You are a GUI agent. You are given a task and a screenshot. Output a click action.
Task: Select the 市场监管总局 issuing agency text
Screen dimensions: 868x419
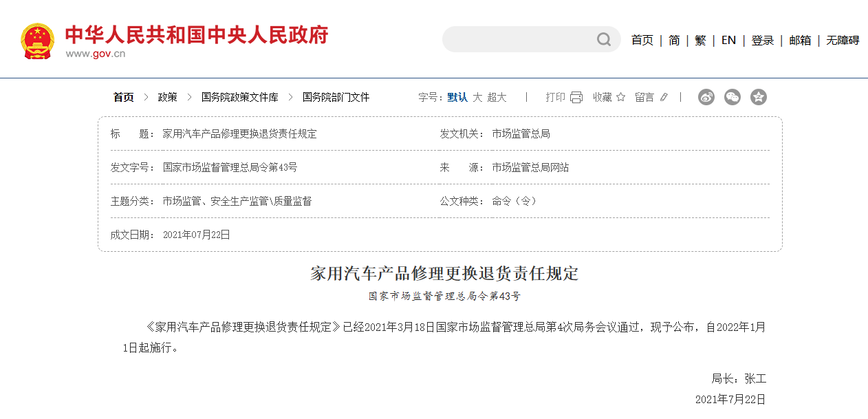[x=521, y=133]
